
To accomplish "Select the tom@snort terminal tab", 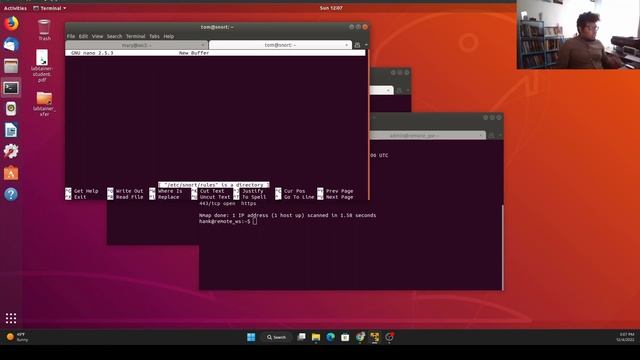I will 280,45.
